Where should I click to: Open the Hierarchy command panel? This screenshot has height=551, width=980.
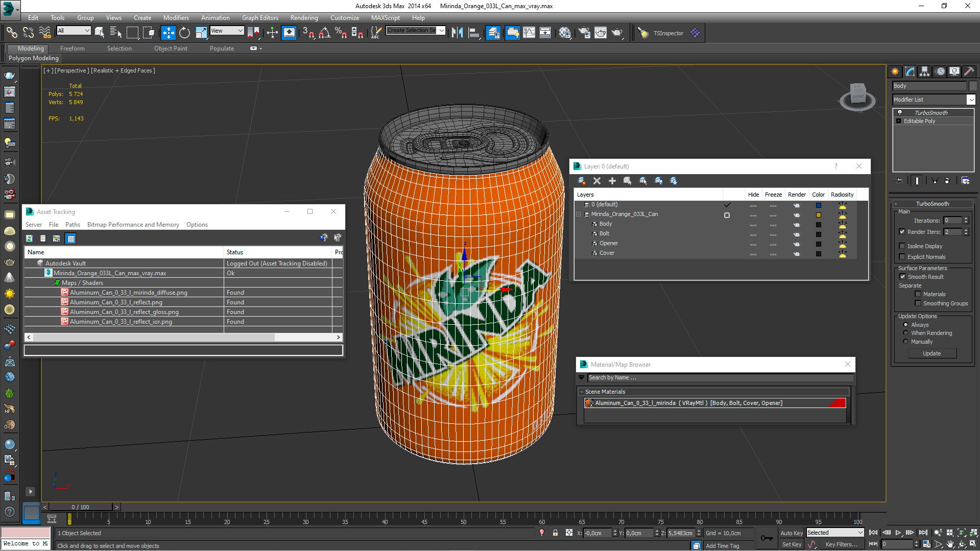pos(924,71)
